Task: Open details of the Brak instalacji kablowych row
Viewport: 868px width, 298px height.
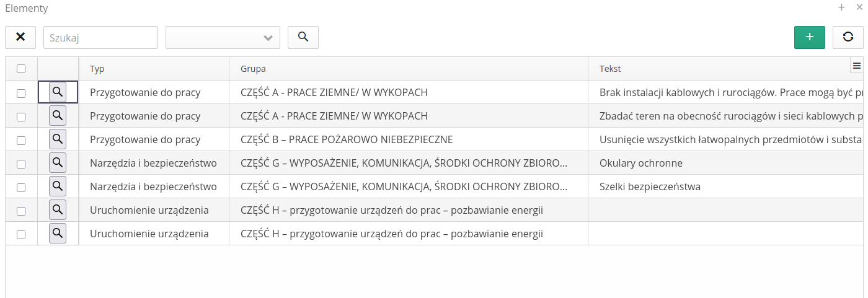Action: pyautogui.click(x=58, y=92)
